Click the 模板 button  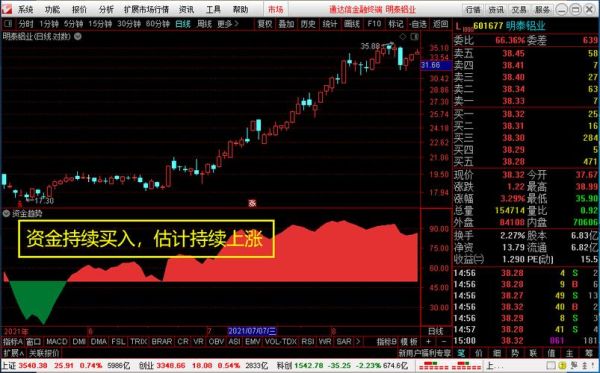409,341
